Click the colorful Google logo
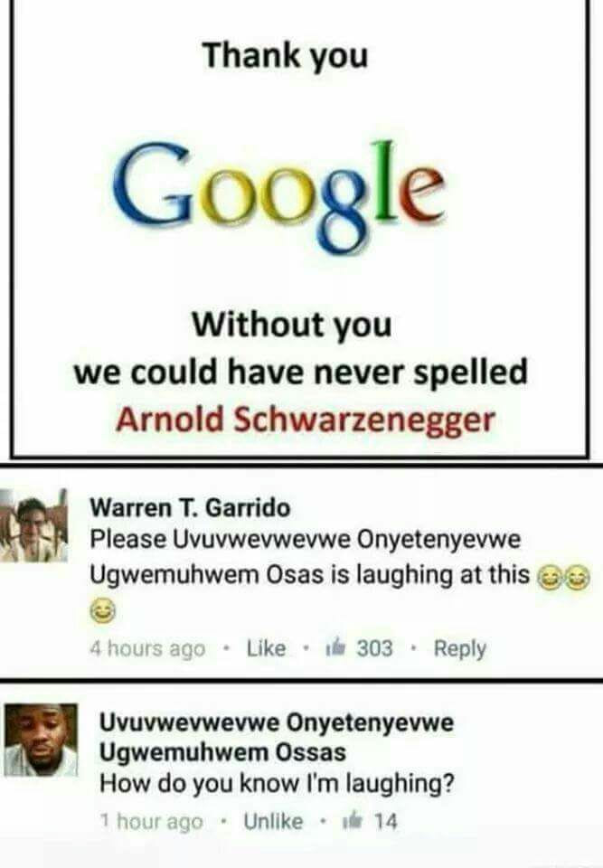Image resolution: width=603 pixels, height=868 pixels. (x=278, y=192)
